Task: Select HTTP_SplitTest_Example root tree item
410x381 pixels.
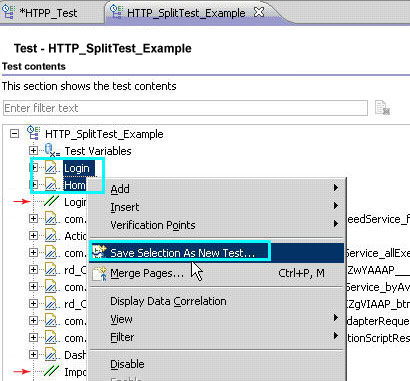Action: [104, 134]
